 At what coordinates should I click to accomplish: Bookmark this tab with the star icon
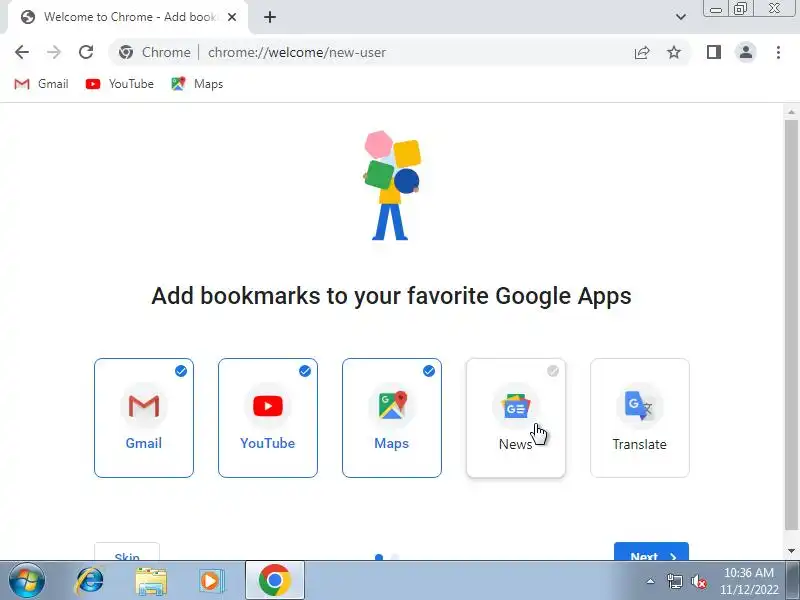click(x=674, y=52)
